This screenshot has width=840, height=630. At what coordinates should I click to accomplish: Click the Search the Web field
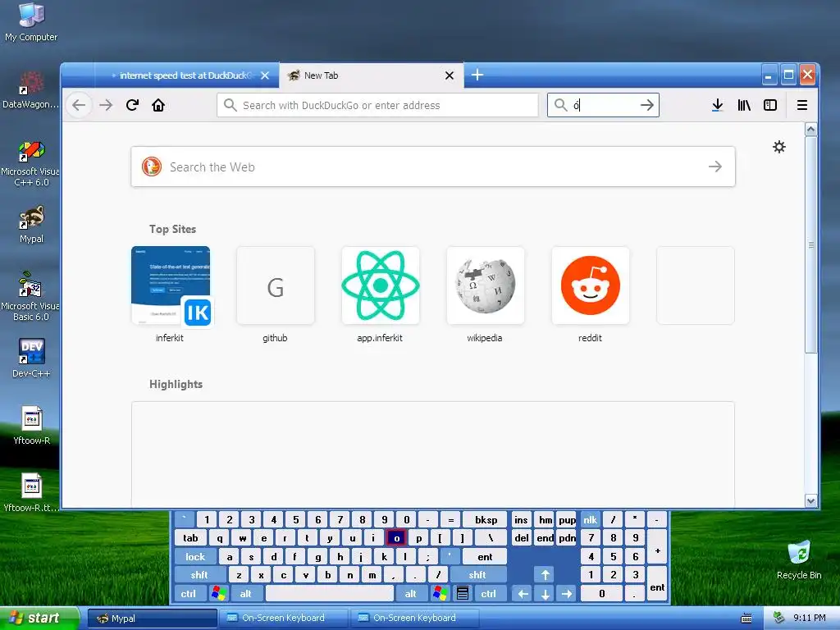pyautogui.click(x=433, y=167)
